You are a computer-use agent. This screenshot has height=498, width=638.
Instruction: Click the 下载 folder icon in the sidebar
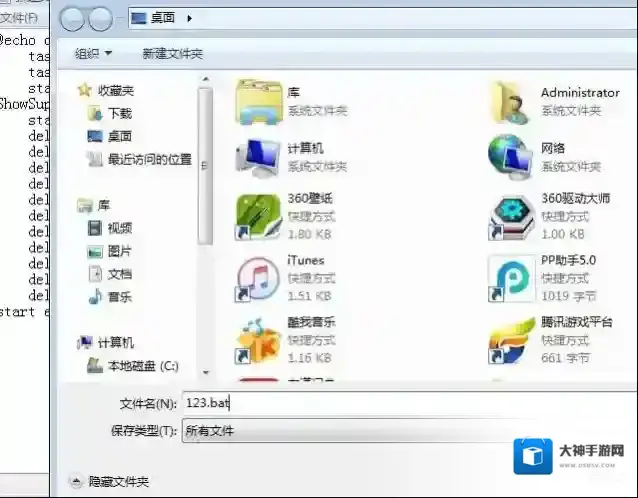[x=95, y=113]
